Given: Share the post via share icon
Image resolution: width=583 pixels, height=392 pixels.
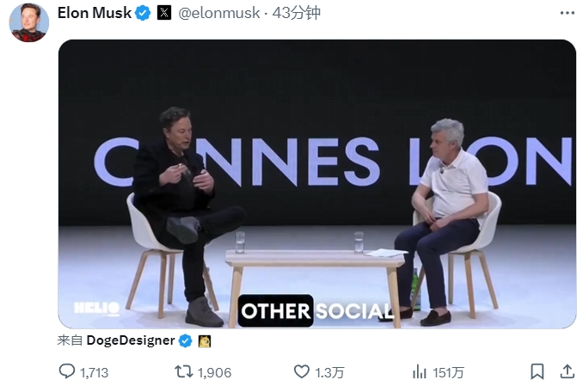Looking at the screenshot, I should point(567,371).
